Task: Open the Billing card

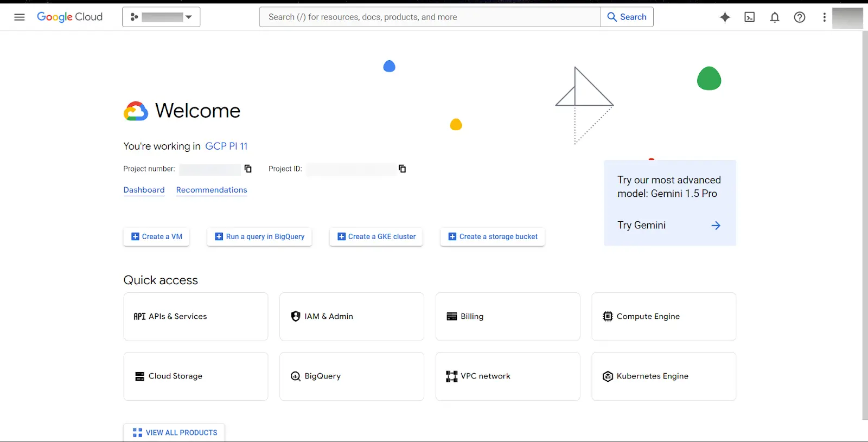Action: 508,317
